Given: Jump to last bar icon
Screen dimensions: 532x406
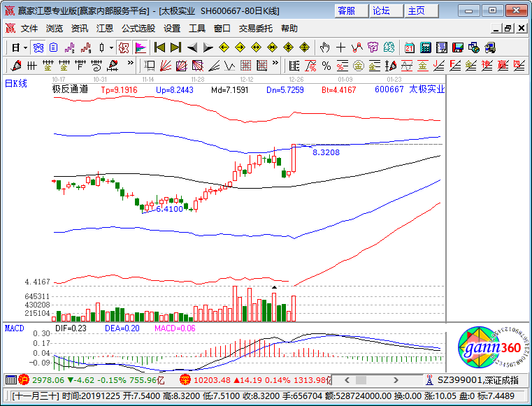Looking at the screenshot, I should 175,48.
